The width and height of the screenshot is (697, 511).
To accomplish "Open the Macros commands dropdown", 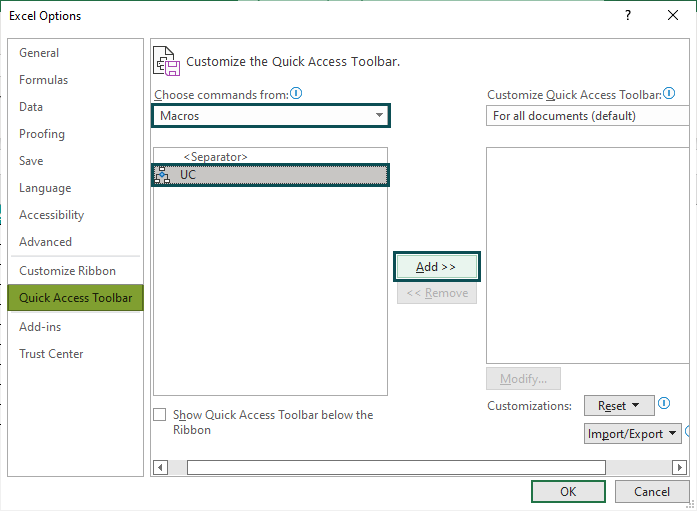I will point(271,116).
